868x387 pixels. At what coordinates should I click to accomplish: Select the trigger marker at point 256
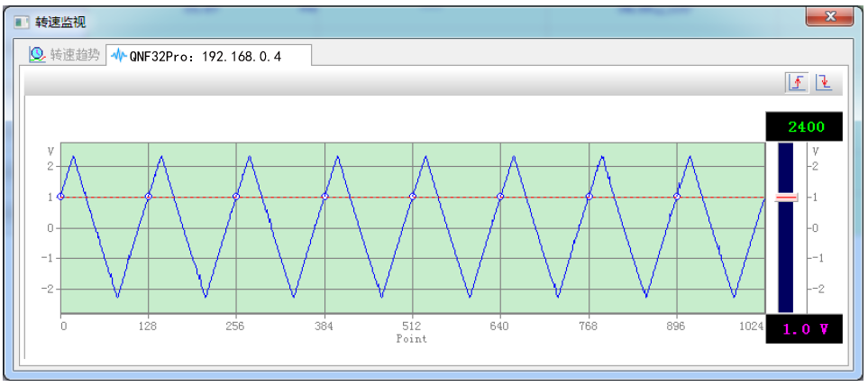click(236, 197)
